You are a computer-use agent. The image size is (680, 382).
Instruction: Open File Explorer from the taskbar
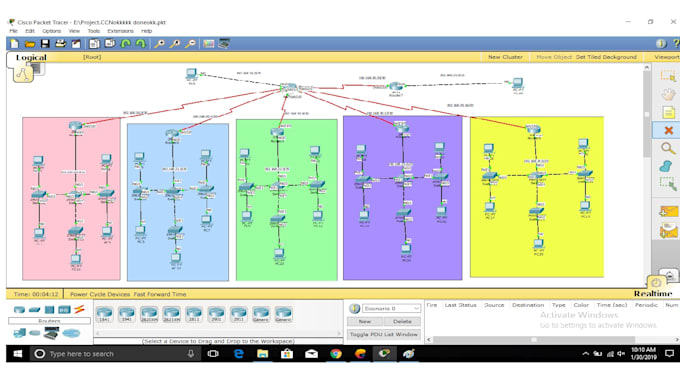click(262, 354)
